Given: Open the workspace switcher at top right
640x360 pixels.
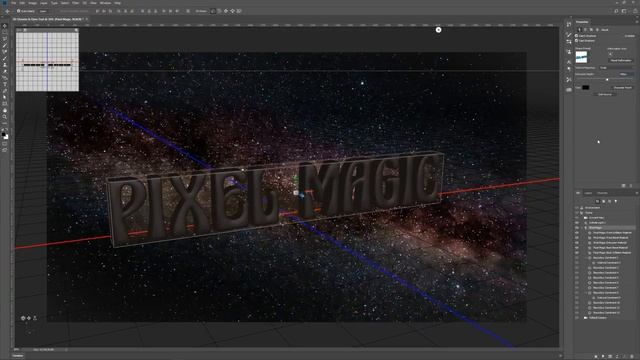Looking at the screenshot, I should click(x=624, y=11).
